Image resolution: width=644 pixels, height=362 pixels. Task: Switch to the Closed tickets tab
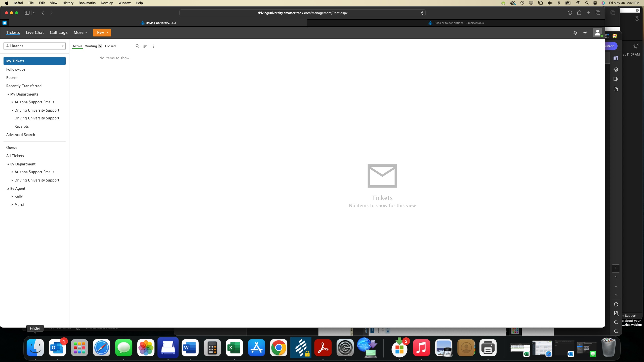coord(110,46)
